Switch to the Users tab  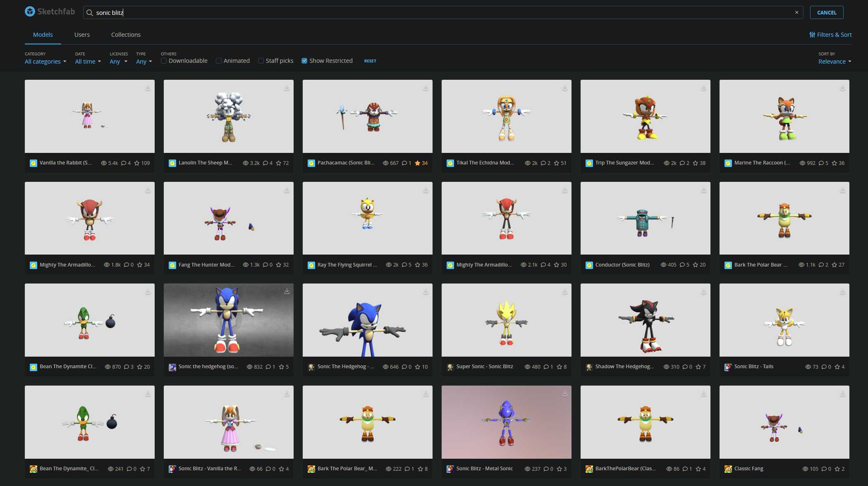coord(82,35)
